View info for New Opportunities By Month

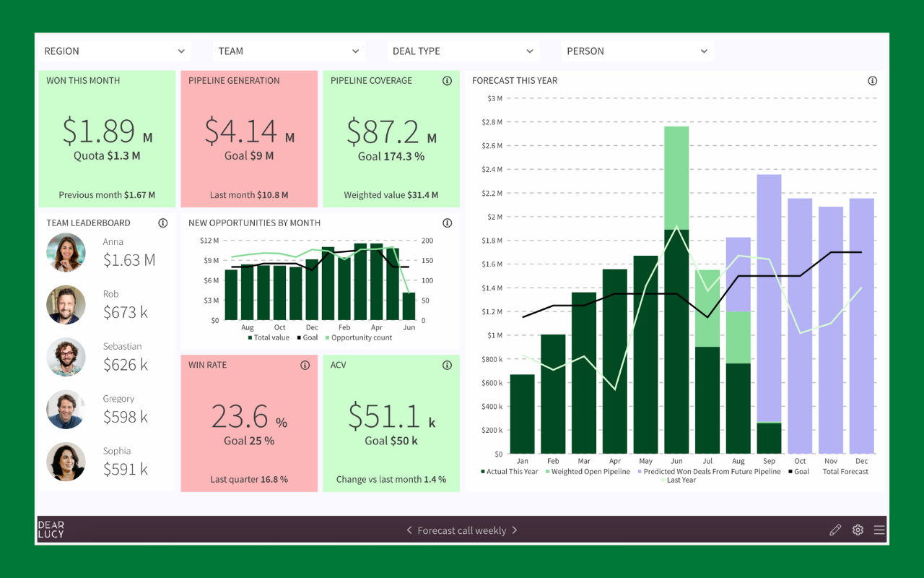[x=447, y=223]
